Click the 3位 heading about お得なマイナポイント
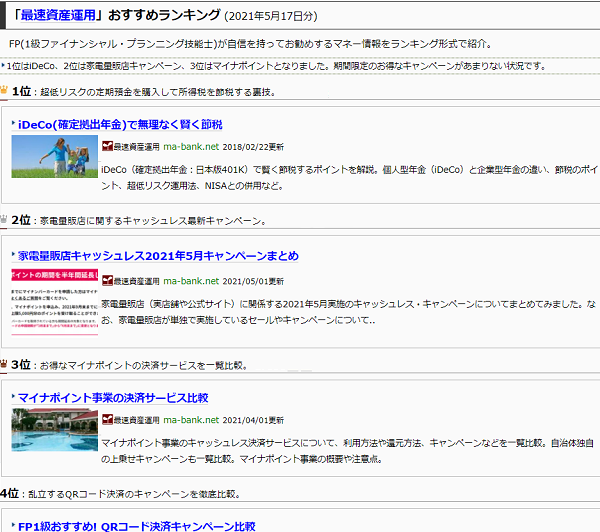Screen dimensions: 600x532 (129, 365)
